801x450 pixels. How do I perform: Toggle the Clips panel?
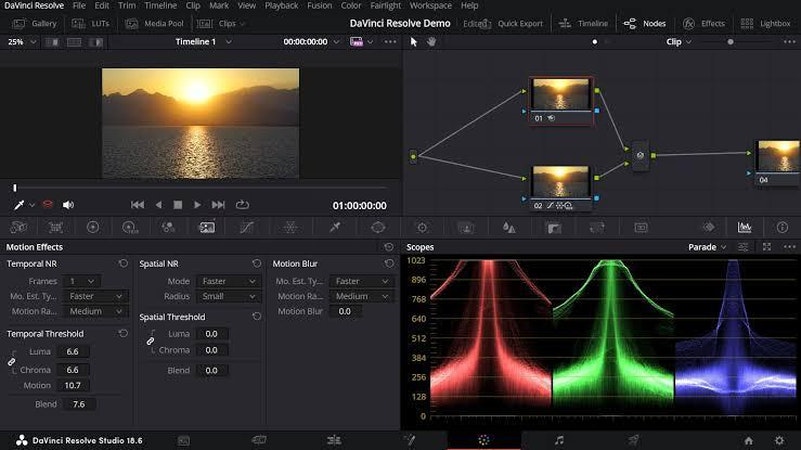point(221,23)
